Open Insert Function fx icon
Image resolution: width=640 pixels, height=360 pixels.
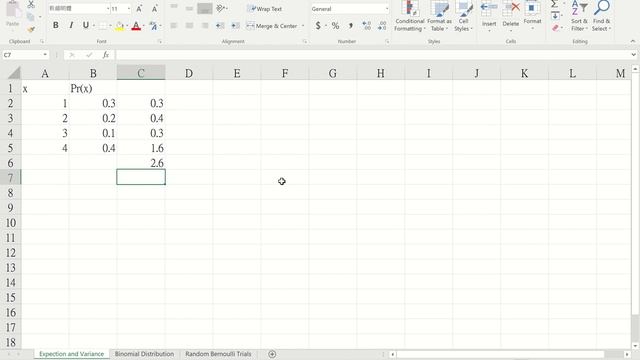(106, 55)
